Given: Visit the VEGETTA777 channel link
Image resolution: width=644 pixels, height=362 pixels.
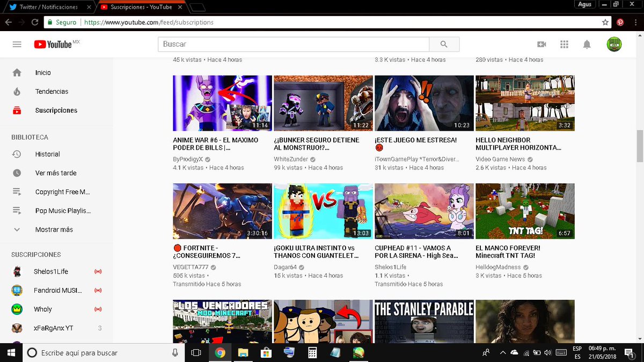Looking at the screenshot, I should point(191,268).
